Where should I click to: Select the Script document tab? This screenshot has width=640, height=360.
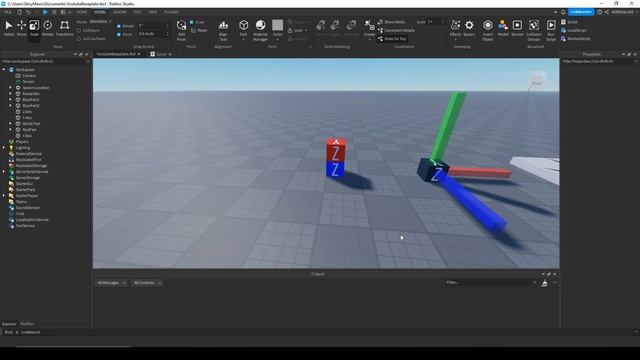point(161,54)
